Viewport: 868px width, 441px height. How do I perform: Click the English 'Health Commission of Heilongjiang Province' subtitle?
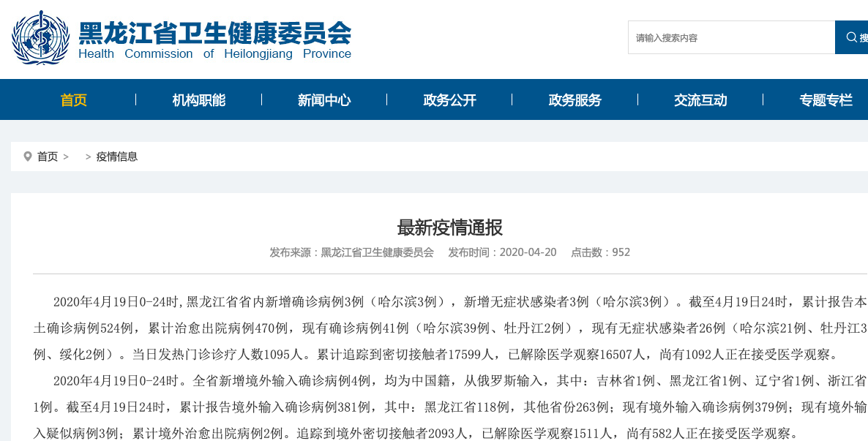tap(214, 54)
